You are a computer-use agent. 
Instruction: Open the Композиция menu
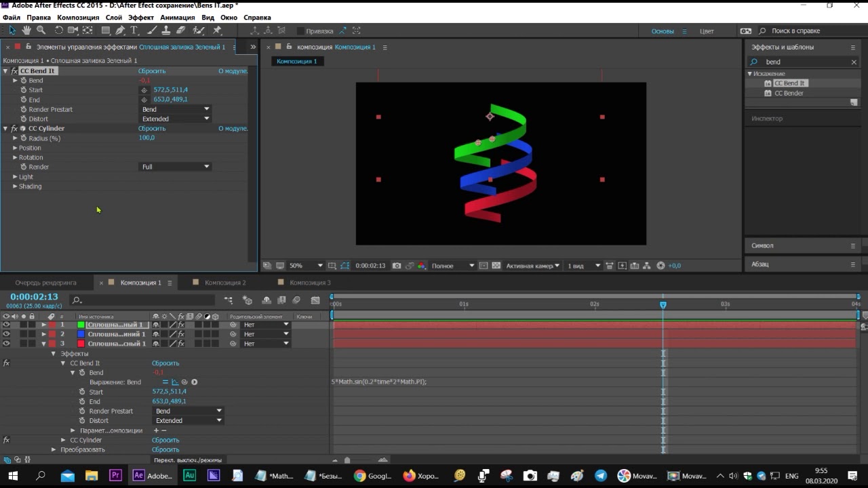78,17
